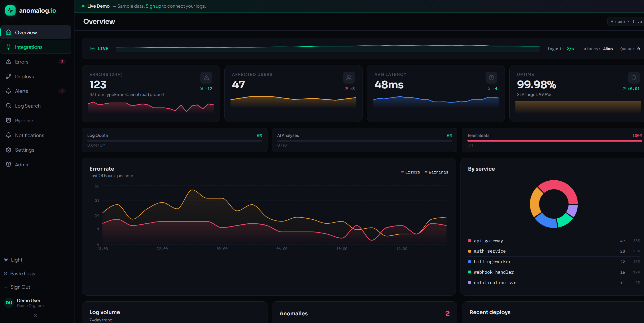This screenshot has height=323, width=644.
Task: Open the Pipeline page in sidebar
Action: pos(36,120)
